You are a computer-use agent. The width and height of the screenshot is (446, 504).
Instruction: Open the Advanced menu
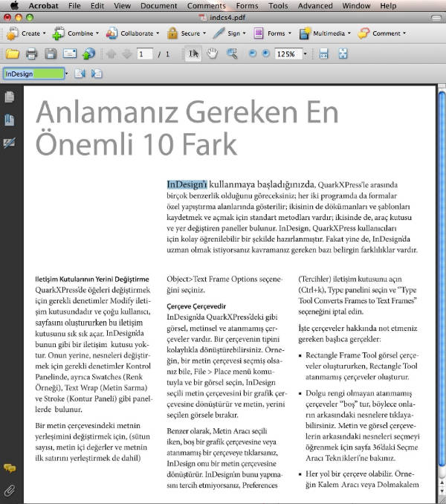(315, 6)
